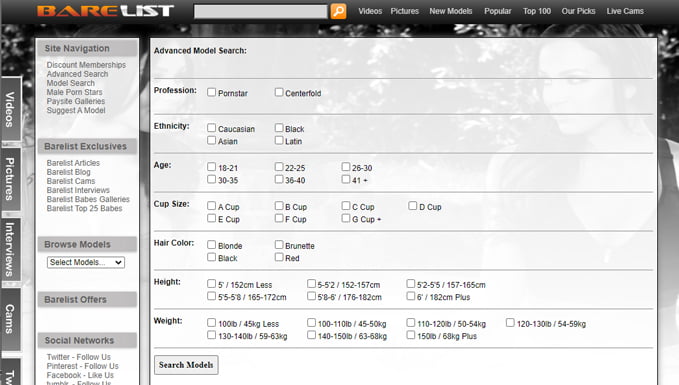Check the Red hair color checkbox
This screenshot has height=385, width=679.
tap(279, 257)
